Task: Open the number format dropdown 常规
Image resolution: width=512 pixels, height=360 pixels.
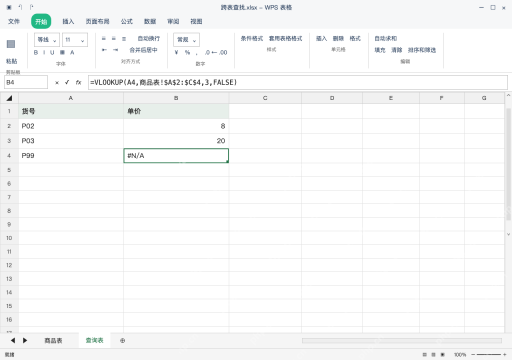Action: click(186, 40)
